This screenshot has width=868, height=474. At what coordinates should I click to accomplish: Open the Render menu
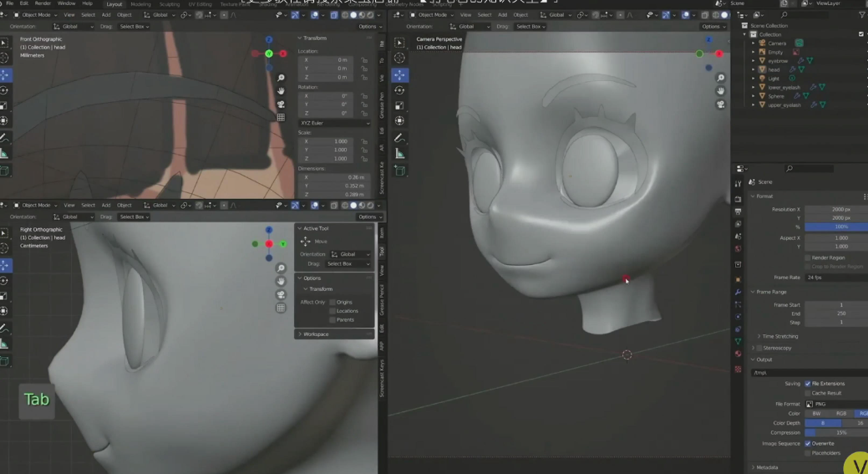(x=43, y=3)
